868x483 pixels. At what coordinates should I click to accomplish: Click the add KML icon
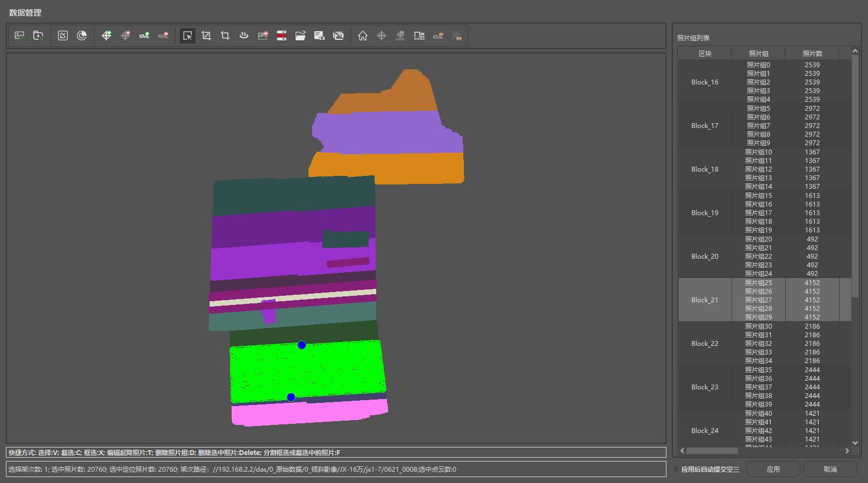[x=144, y=35]
